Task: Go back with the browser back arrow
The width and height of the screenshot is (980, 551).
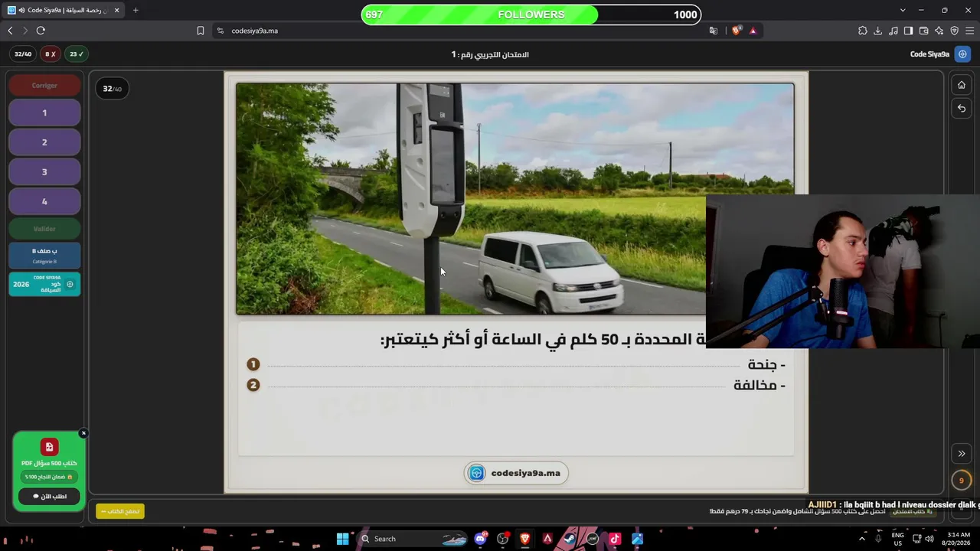Action: click(x=10, y=31)
